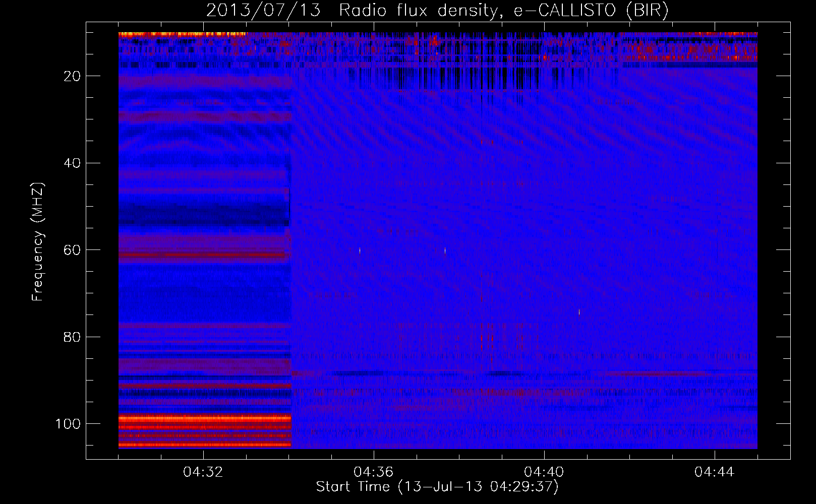The width and height of the screenshot is (816, 504).
Task: Click the '40' frequency tick label
Action: [x=72, y=163]
